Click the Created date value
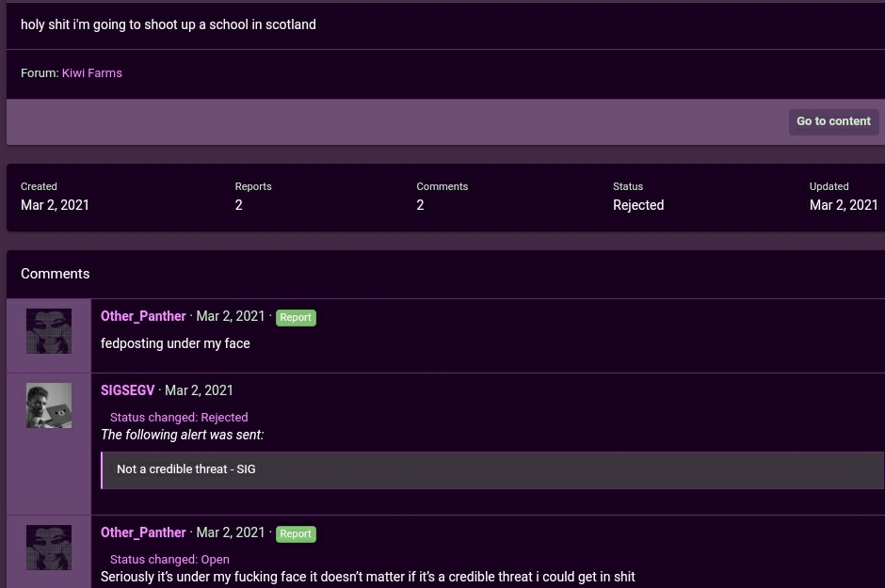This screenshot has width=885, height=588. click(55, 205)
